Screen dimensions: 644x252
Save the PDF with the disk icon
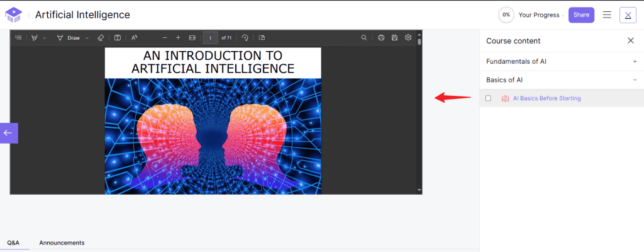coord(394,37)
